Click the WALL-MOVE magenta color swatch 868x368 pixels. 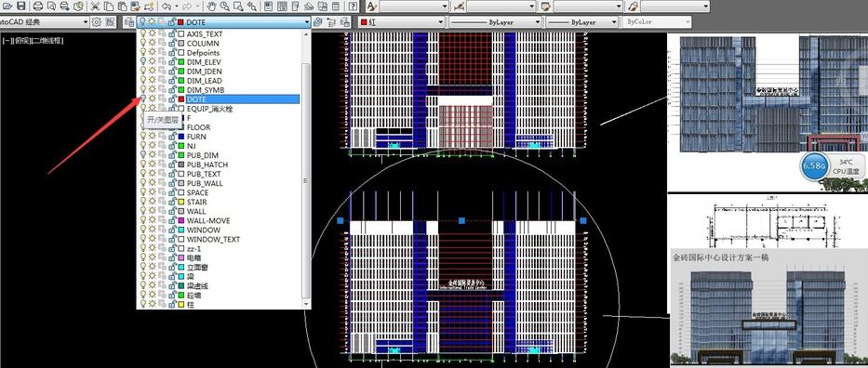point(181,220)
